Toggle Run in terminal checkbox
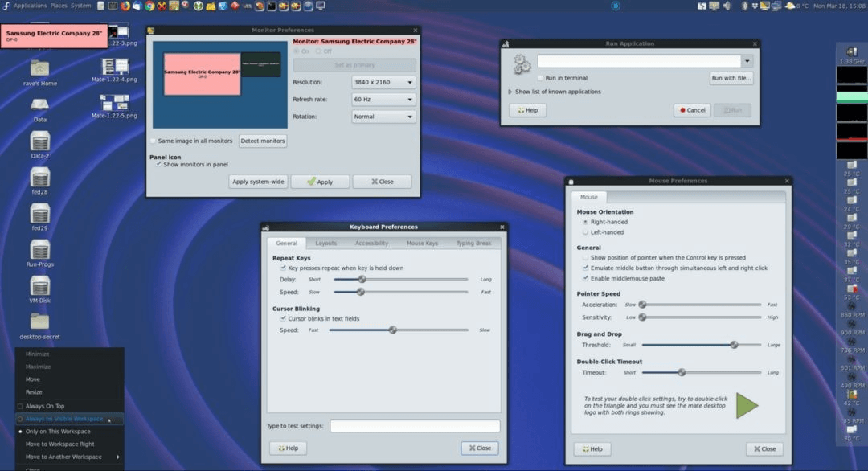This screenshot has height=471, width=868. coord(541,78)
